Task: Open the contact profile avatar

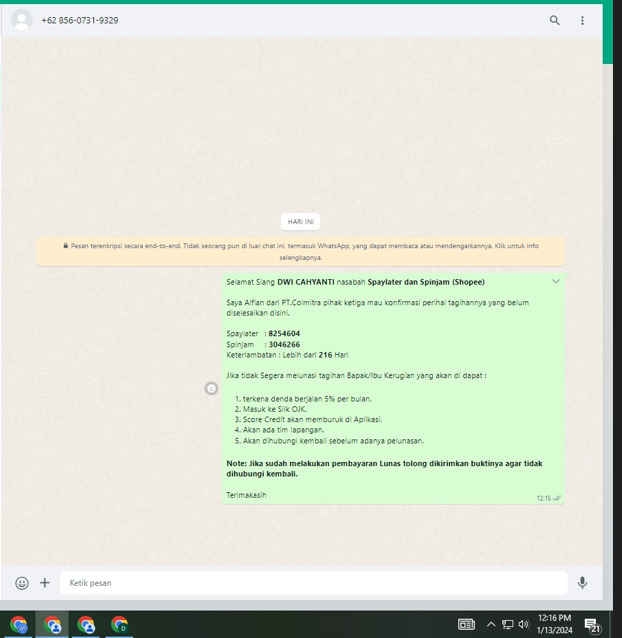Action: (22, 20)
